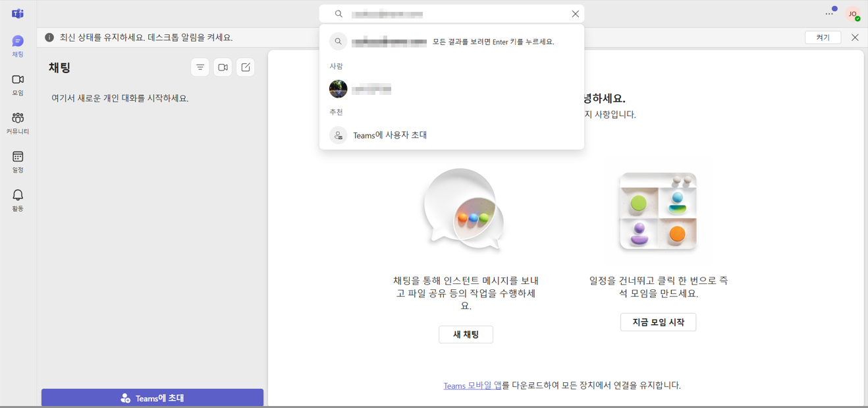Click the chat bubbles illustration
Viewport: 868px width, 408px height.
[x=464, y=210]
